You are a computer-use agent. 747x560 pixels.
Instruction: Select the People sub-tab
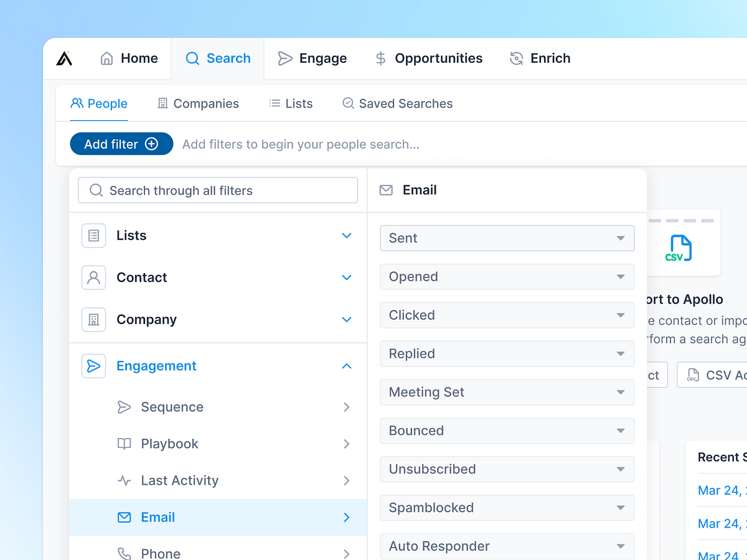point(99,104)
